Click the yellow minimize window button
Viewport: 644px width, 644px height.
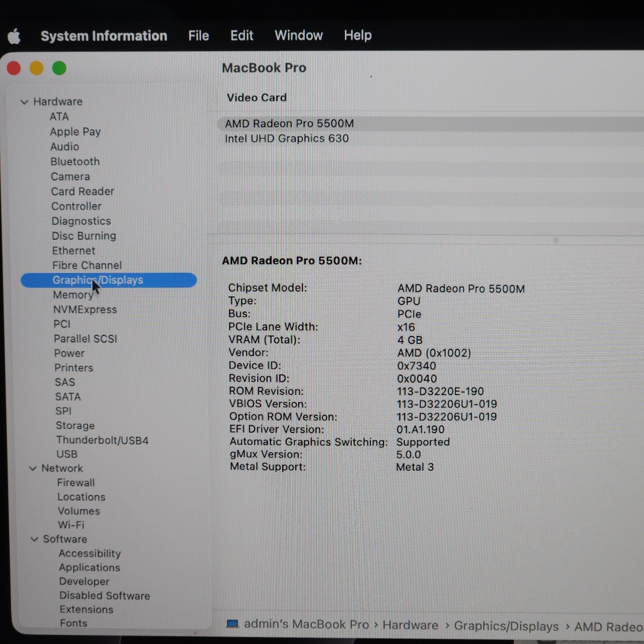coord(37,68)
